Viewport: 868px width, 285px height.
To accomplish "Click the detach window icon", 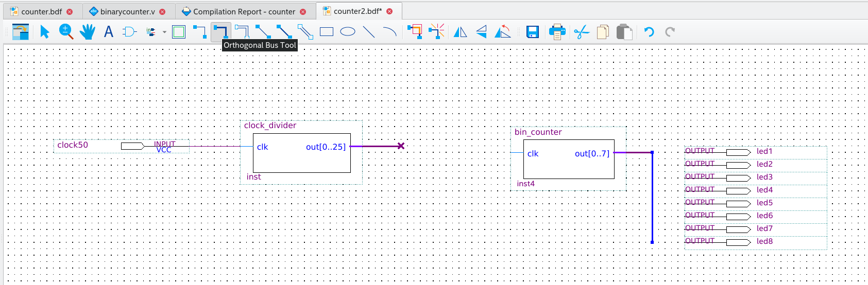I will click(20, 32).
